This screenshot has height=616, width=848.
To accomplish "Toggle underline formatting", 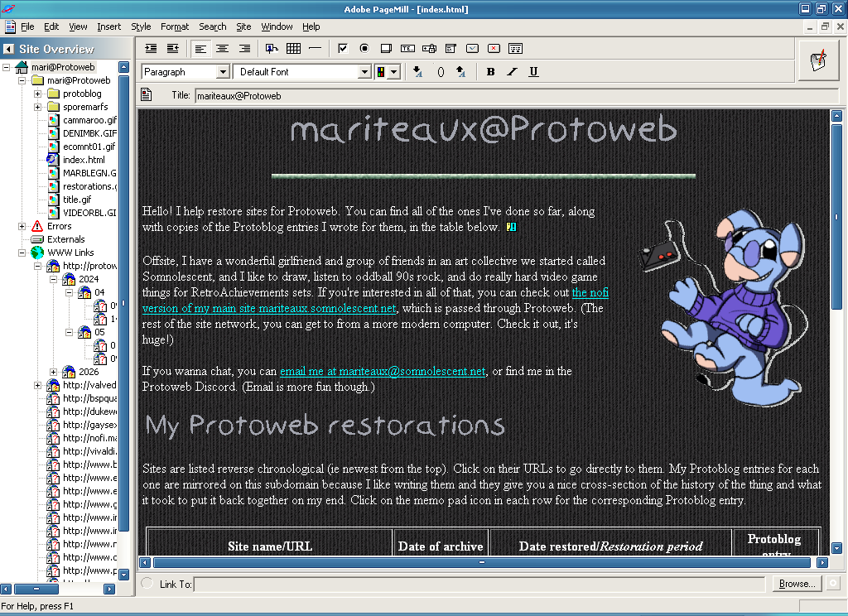I will (533, 72).
